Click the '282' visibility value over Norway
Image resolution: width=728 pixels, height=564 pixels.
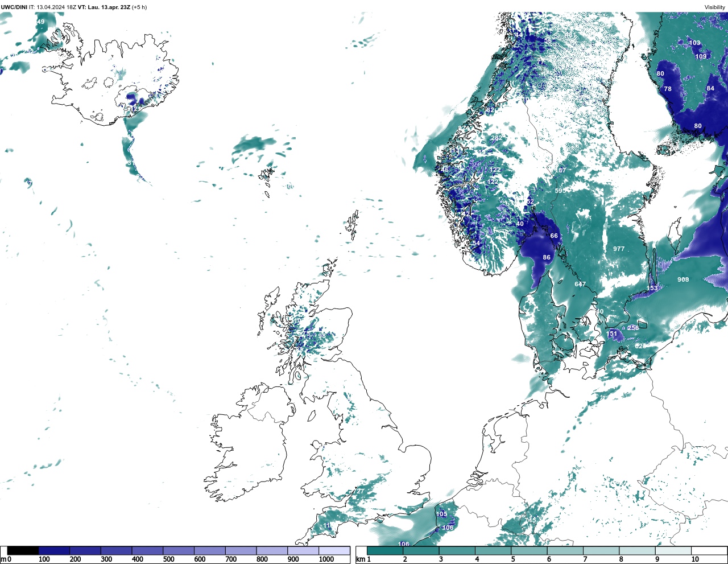pos(497,138)
